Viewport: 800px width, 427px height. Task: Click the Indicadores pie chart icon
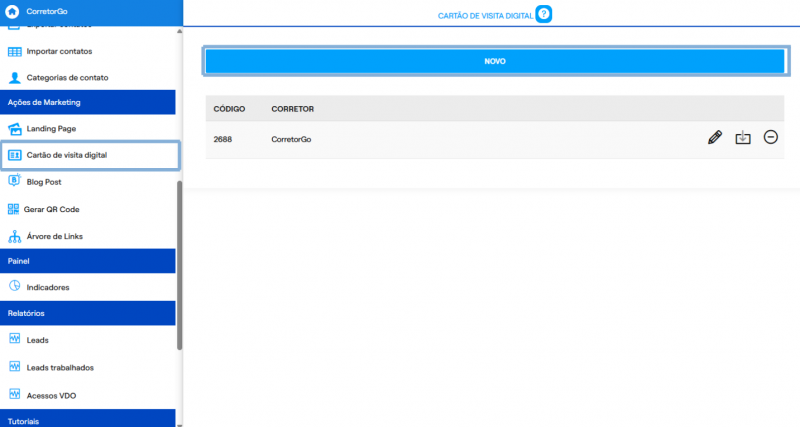[x=14, y=286]
